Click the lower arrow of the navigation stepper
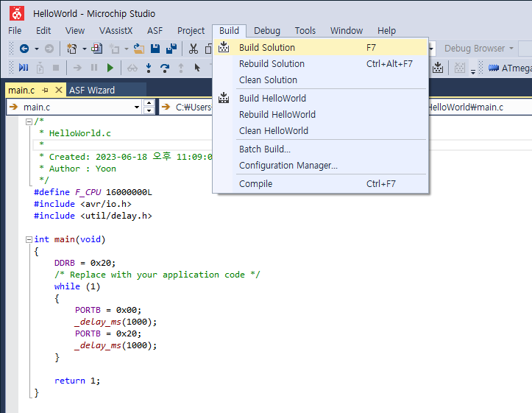This screenshot has width=532, height=413. (149, 110)
